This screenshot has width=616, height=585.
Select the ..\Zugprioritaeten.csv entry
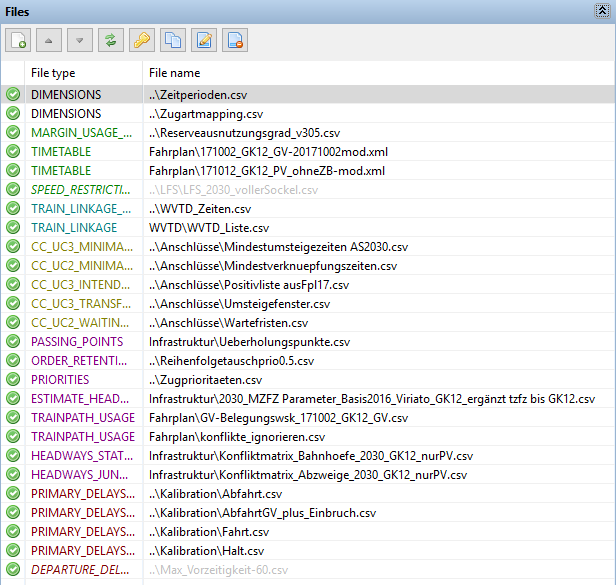coord(205,380)
